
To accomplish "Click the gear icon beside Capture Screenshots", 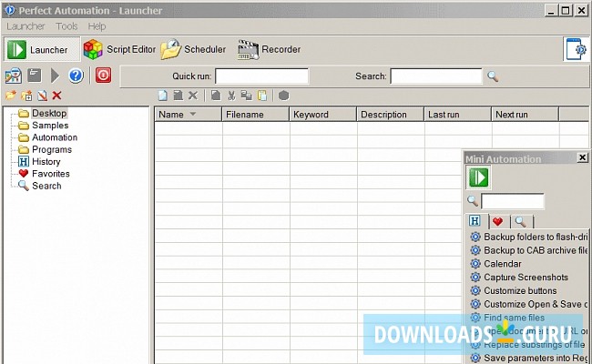I will [x=475, y=278].
